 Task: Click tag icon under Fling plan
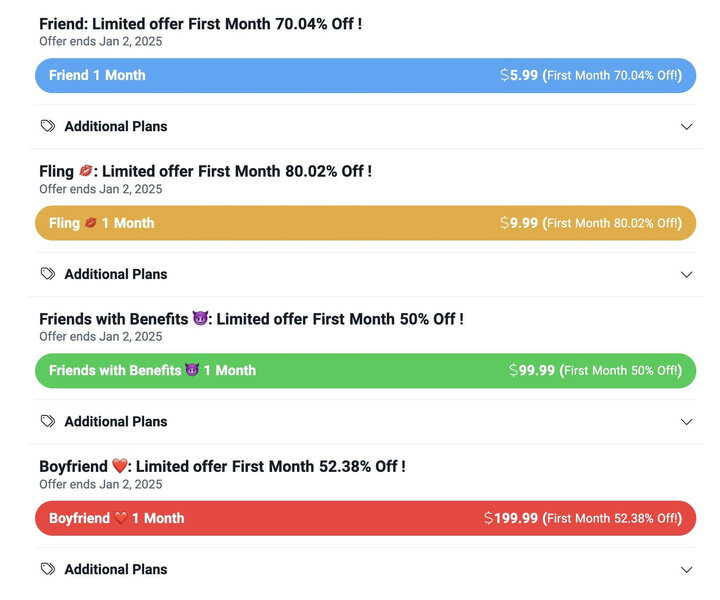tap(48, 274)
